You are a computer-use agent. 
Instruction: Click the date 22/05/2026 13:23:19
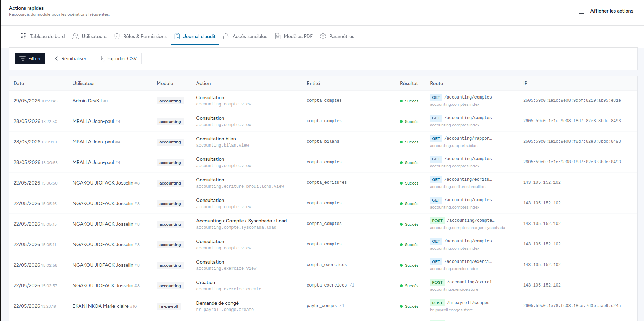tap(35, 306)
